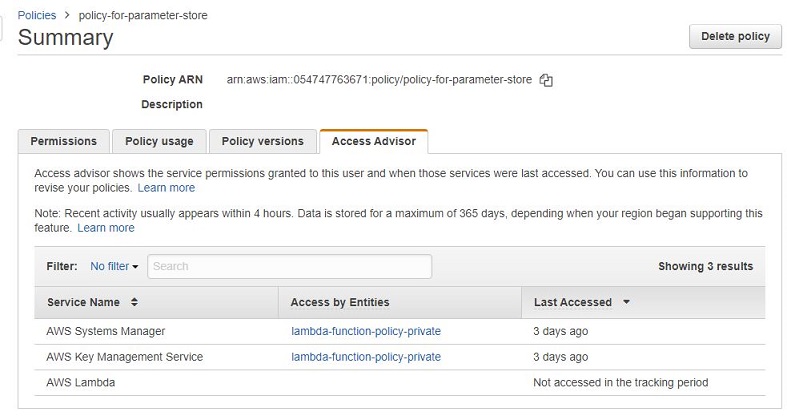Click '3 days ago' in Systems Manager row
Screen dimensions: 787x420
[561, 331]
